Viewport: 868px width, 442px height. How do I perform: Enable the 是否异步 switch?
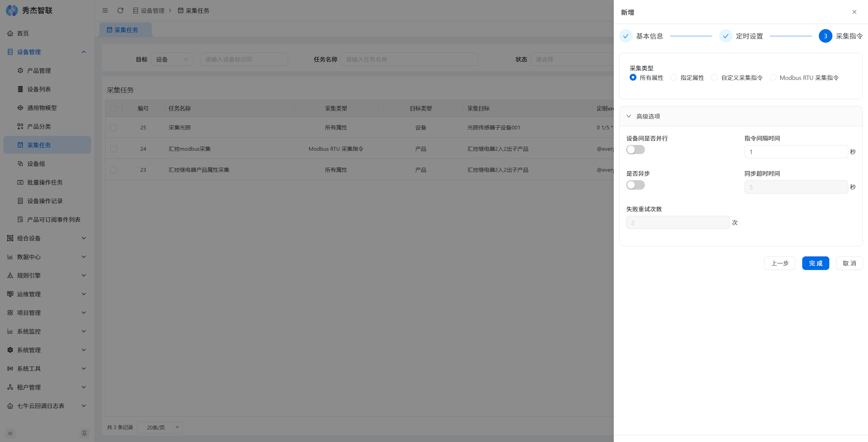(635, 185)
